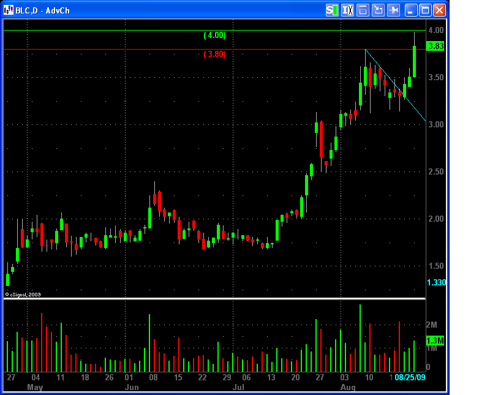Click the interval link I icon in title bar
Viewport: 490px width, 395px height.
pos(347,10)
